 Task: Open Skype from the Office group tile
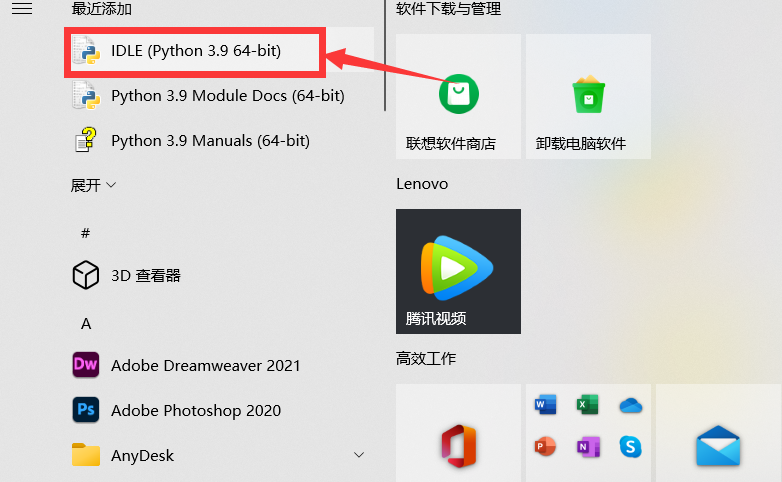pos(630,447)
